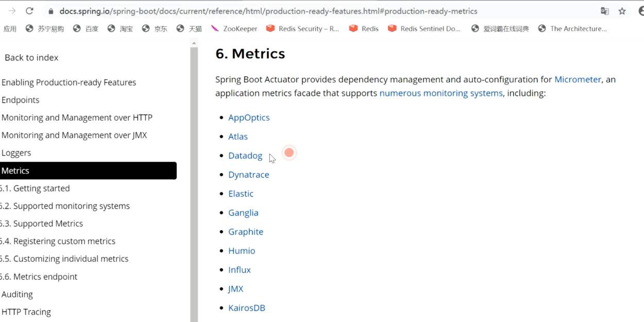644x322 pixels.
Task: Open the HTTP Tracing sidebar item
Action: (26, 312)
